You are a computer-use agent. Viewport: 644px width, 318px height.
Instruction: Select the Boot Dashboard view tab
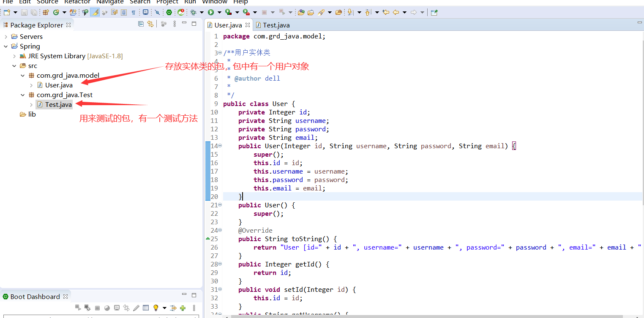35,296
